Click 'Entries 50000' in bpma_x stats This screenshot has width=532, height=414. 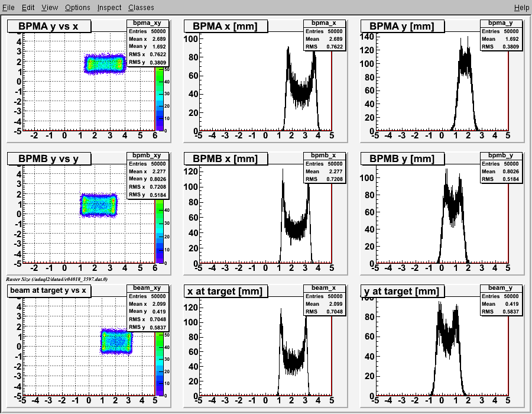324,31
